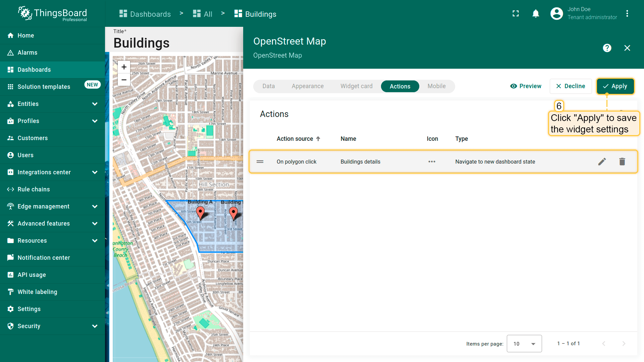Zoom out on the map
Viewport: 644px width, 362px height.
point(124,80)
